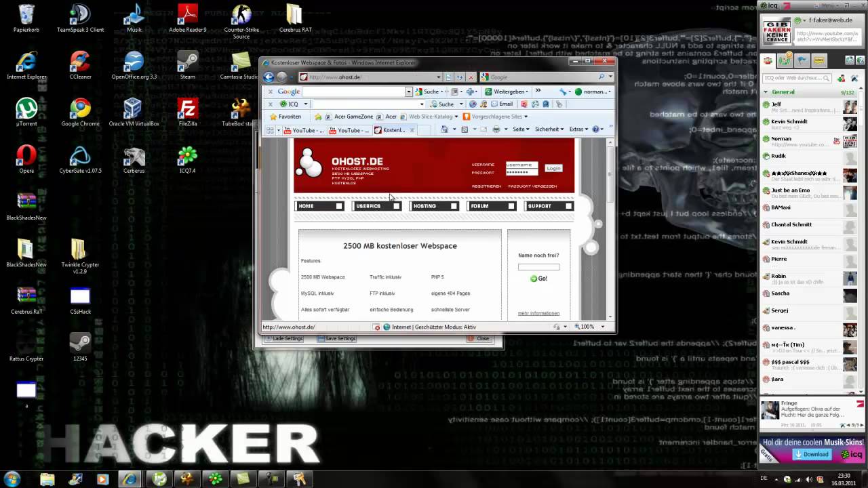Click the IE print toolbar icon

coord(496,129)
